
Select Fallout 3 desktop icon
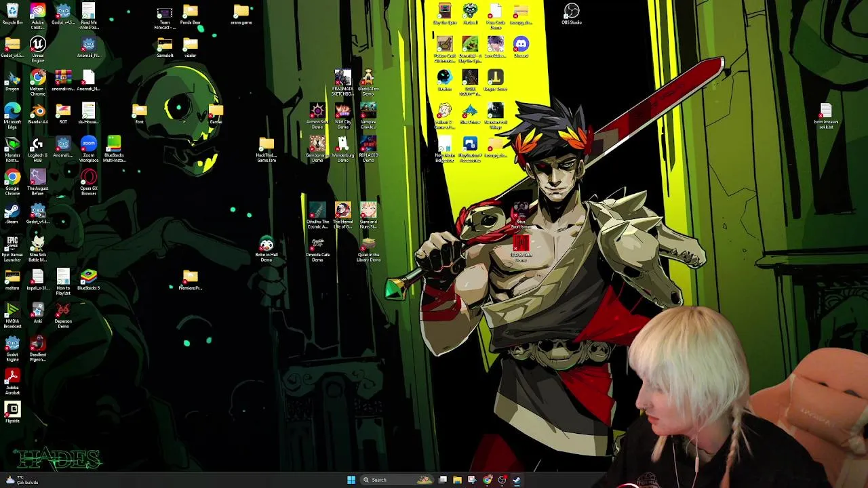(x=445, y=116)
